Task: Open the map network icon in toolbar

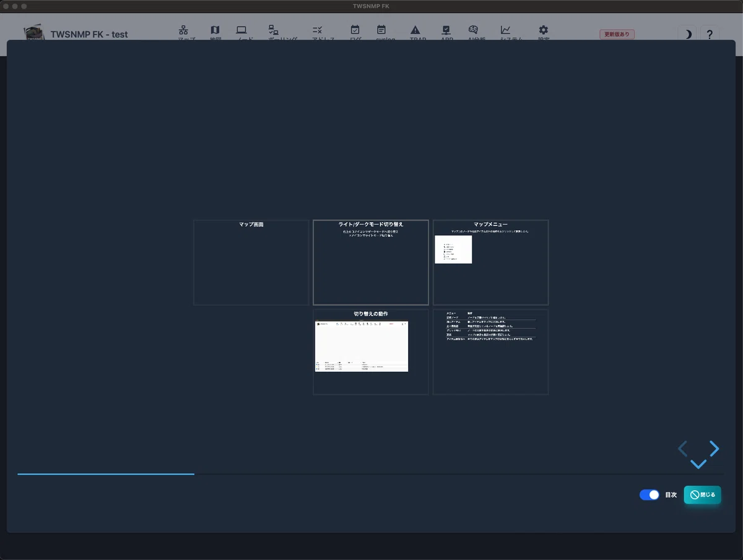Action: (x=183, y=30)
